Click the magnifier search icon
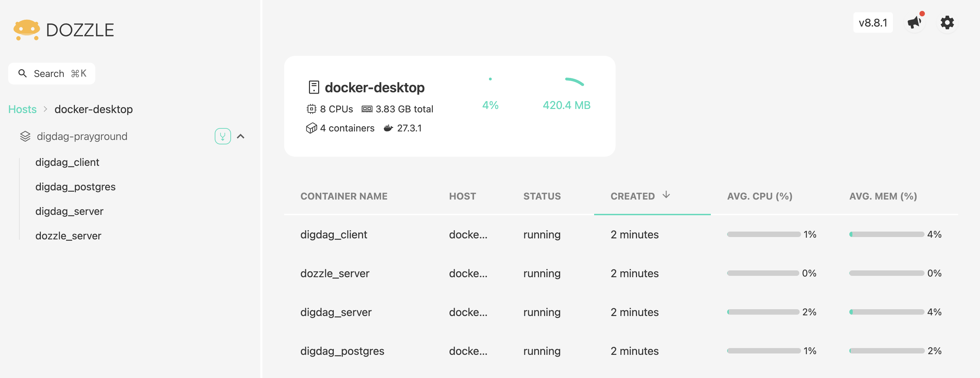980x378 pixels. coord(22,73)
